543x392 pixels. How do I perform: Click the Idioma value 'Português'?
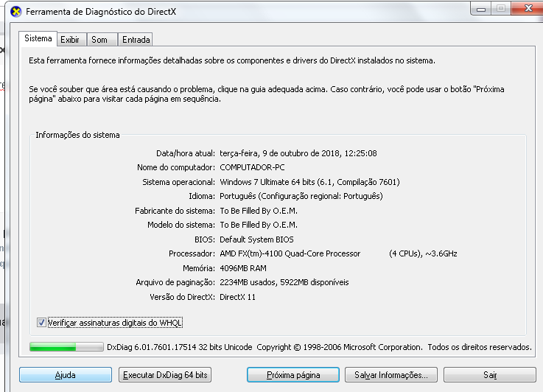pos(237,196)
